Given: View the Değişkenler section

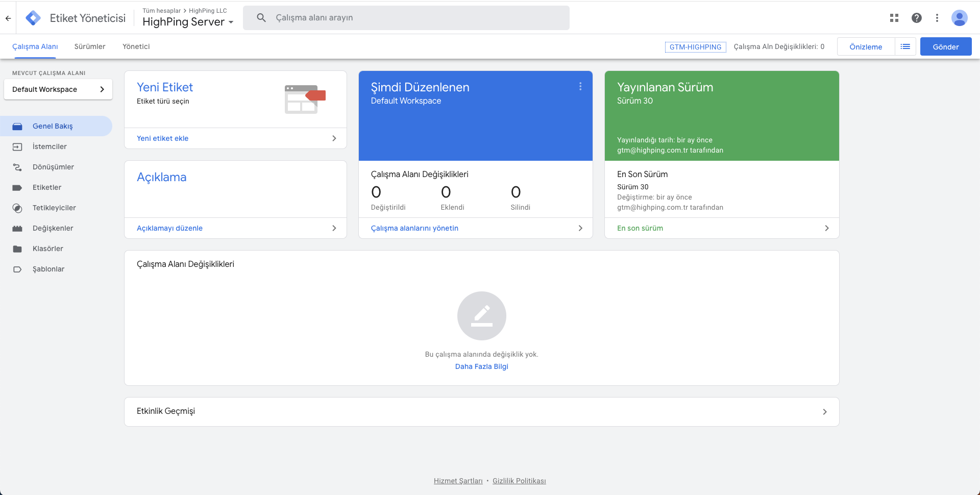Looking at the screenshot, I should (53, 228).
